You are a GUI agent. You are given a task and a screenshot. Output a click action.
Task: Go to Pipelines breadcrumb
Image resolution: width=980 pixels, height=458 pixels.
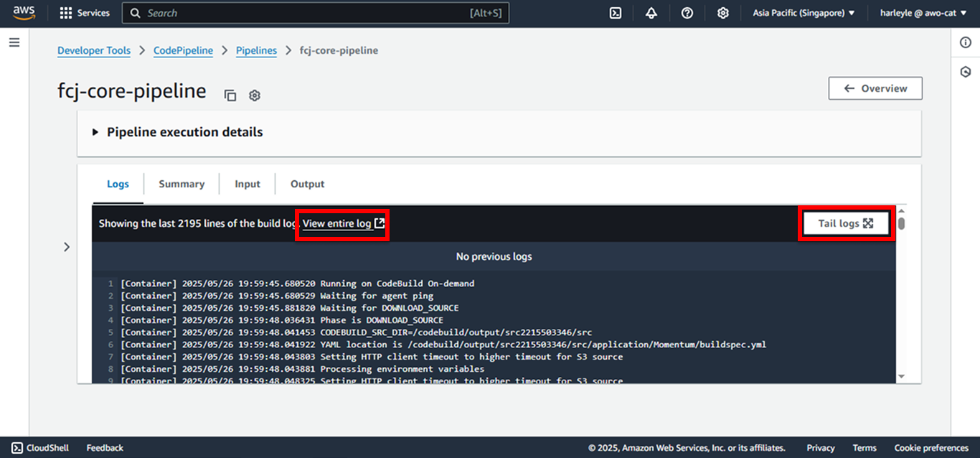click(256, 50)
